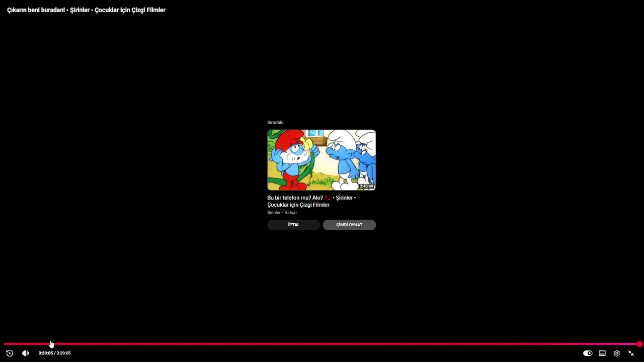The height and width of the screenshot is (362, 644).
Task: Exit fullscreen mode
Action: pos(631,353)
